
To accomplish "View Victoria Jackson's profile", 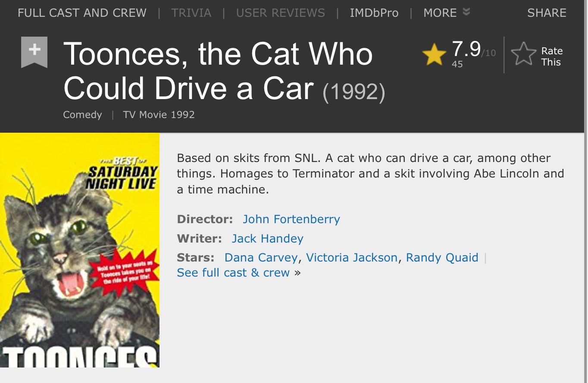I will coord(352,258).
